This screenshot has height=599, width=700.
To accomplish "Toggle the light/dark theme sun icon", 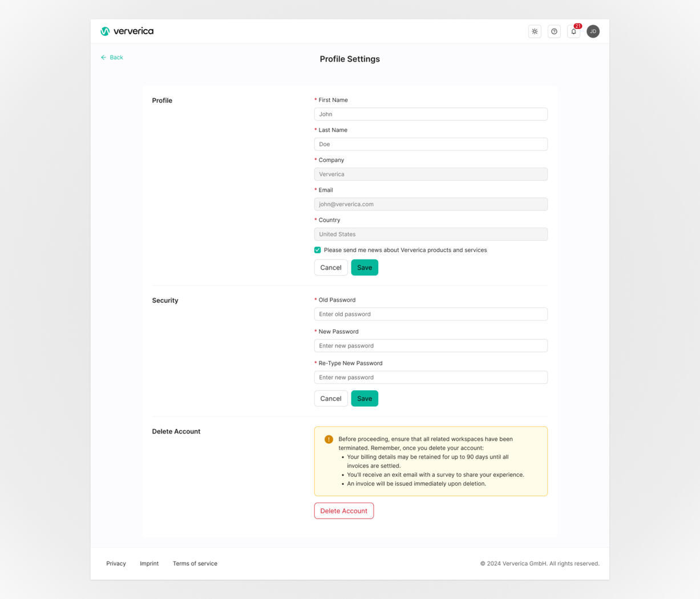I will pyautogui.click(x=534, y=31).
